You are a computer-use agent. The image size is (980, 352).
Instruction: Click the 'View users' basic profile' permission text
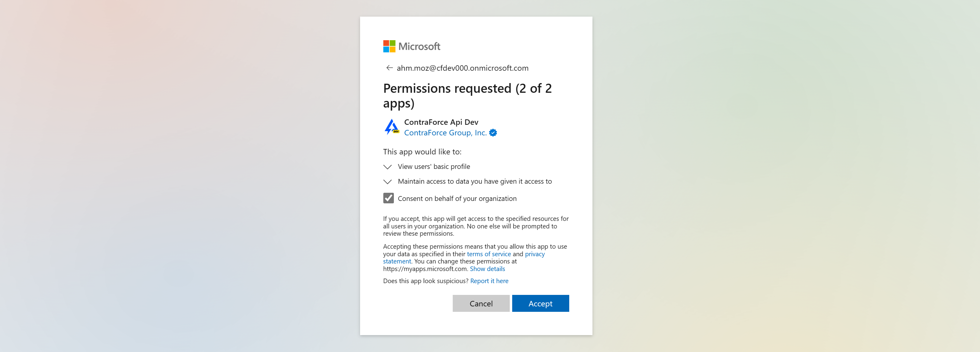pos(434,166)
